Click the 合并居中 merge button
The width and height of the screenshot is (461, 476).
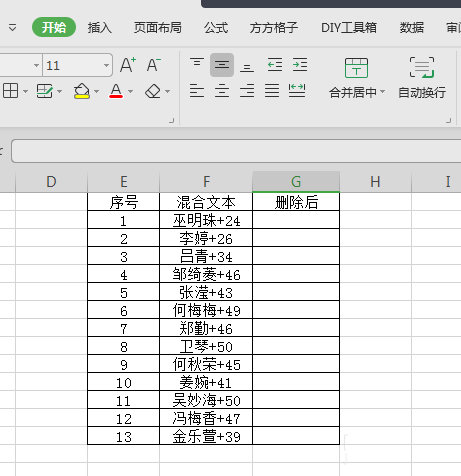353,78
